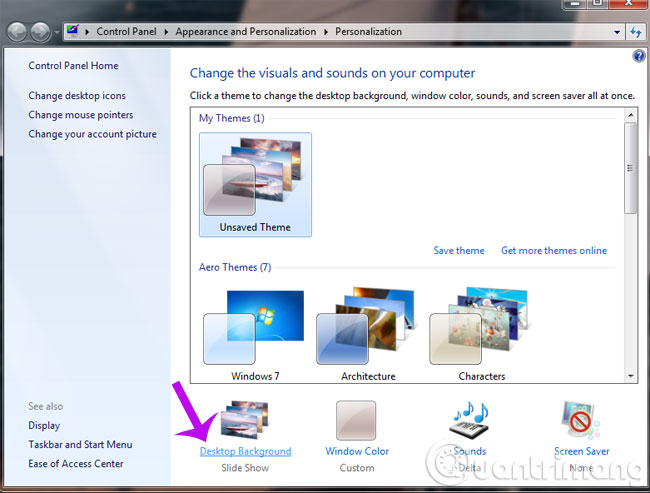Click the themes list scroll up arrow
The width and height of the screenshot is (650, 493).
tap(631, 114)
